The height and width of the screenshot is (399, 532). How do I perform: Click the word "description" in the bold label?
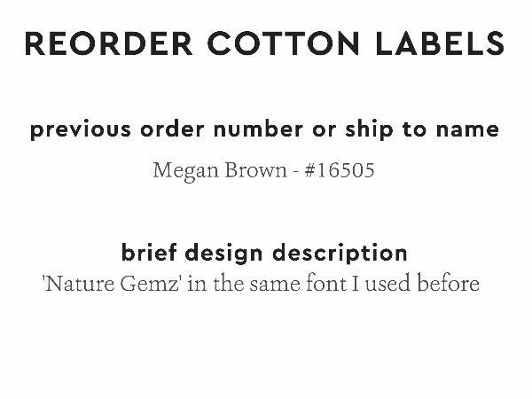pyautogui.click(x=340, y=253)
